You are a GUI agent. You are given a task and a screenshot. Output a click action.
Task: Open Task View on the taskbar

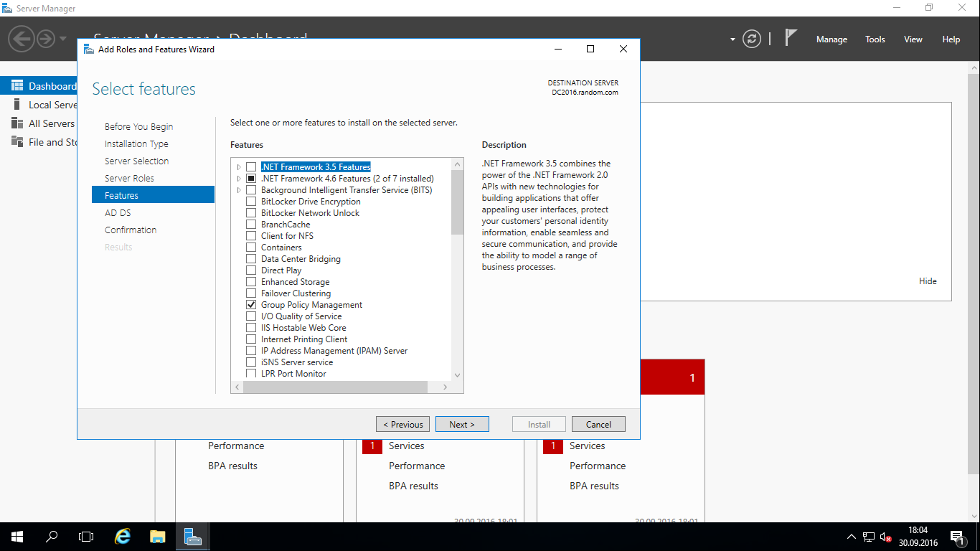(x=86, y=537)
